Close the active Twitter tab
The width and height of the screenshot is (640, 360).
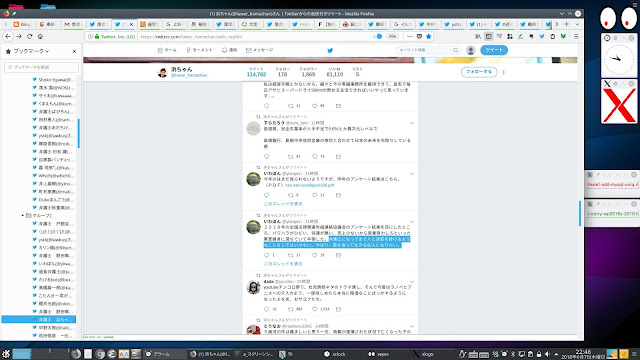[x=131, y=24]
